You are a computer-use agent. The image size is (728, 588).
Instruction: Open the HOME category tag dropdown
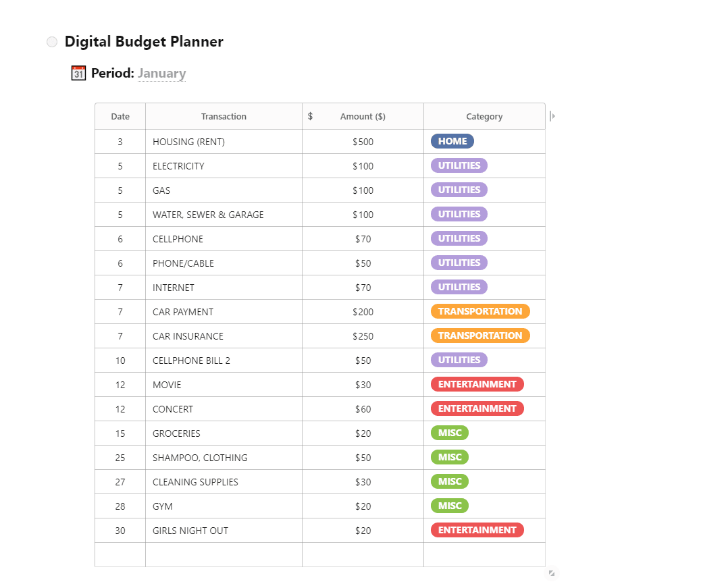(452, 141)
